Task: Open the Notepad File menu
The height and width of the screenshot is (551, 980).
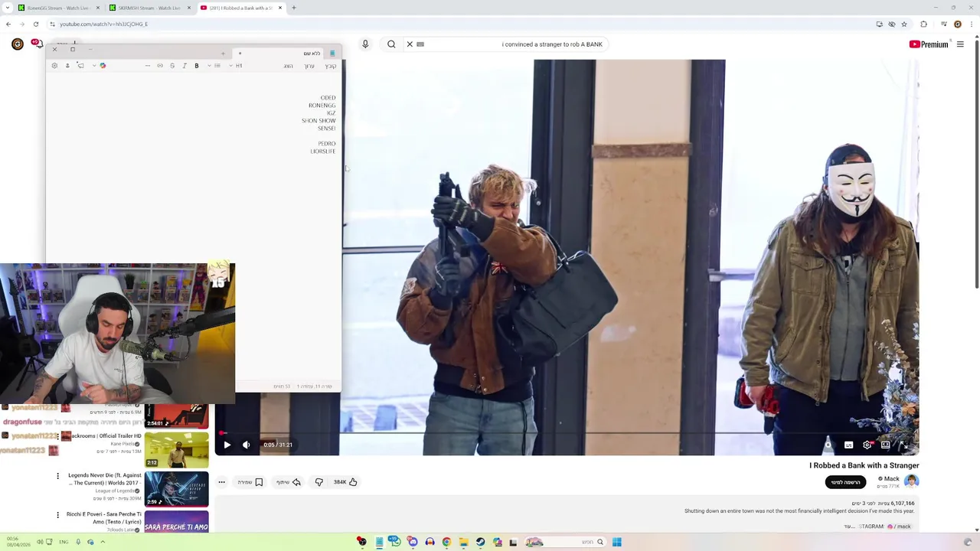Action: [331, 66]
